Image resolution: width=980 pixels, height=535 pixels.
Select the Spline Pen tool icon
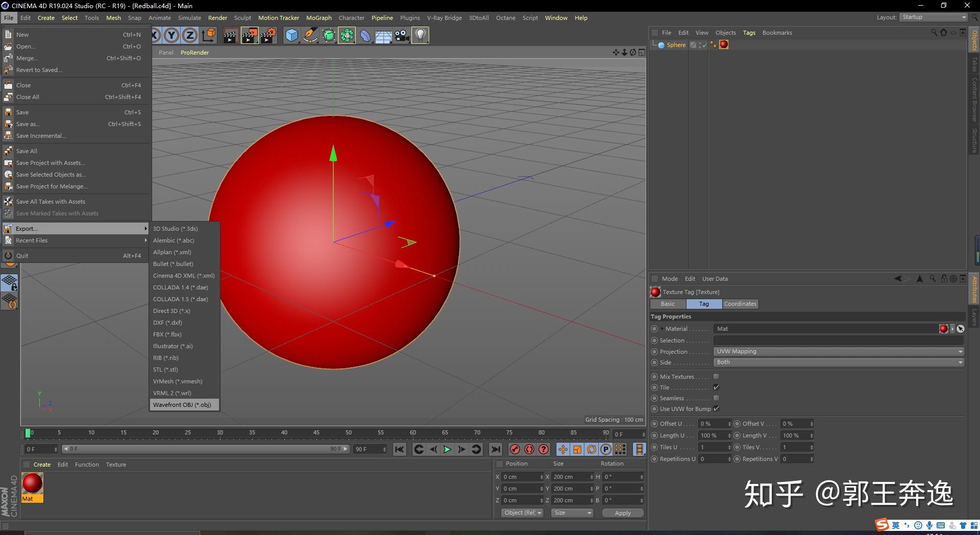310,35
